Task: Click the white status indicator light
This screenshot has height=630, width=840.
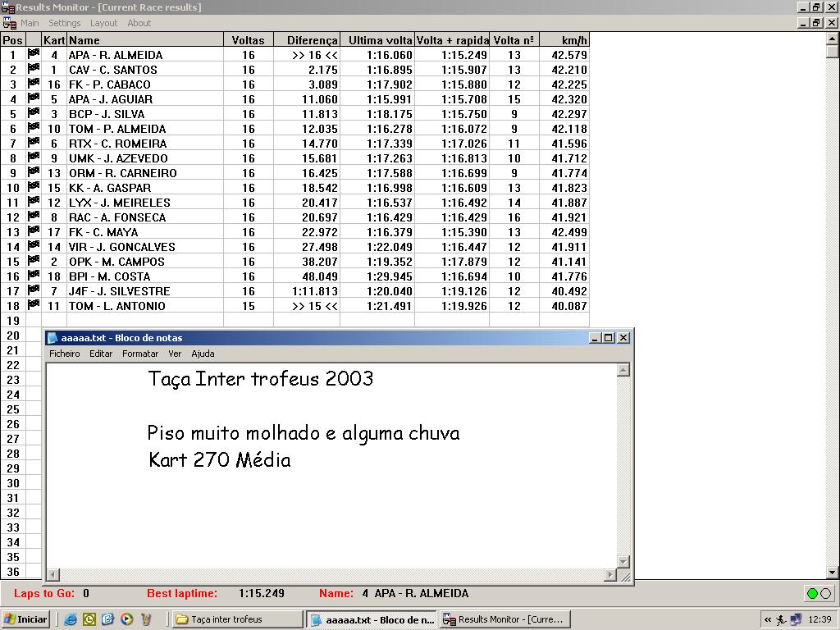Action: 825,594
